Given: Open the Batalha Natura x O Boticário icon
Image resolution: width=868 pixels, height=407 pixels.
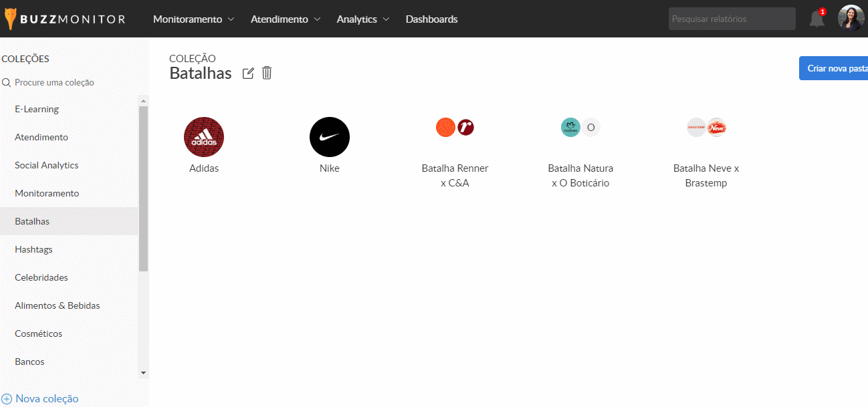Looking at the screenshot, I should pyautogui.click(x=580, y=127).
